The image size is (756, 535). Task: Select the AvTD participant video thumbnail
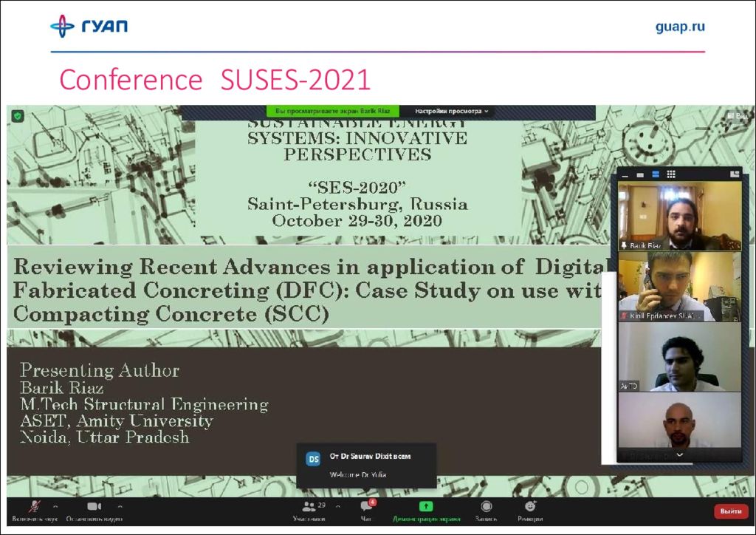(680, 357)
